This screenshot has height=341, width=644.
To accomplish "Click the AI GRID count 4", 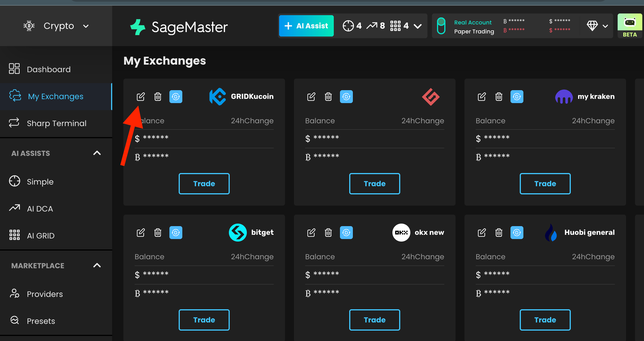I will [399, 26].
